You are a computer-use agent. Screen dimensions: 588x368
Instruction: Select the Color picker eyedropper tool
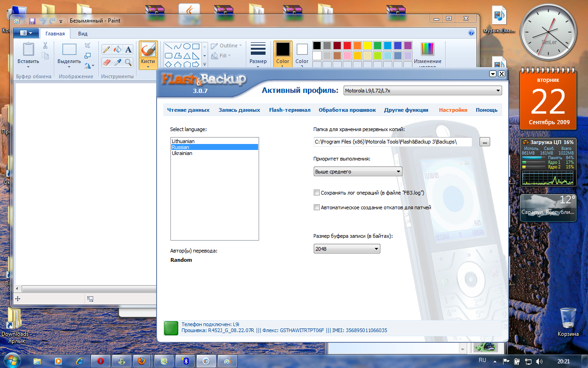(x=117, y=62)
